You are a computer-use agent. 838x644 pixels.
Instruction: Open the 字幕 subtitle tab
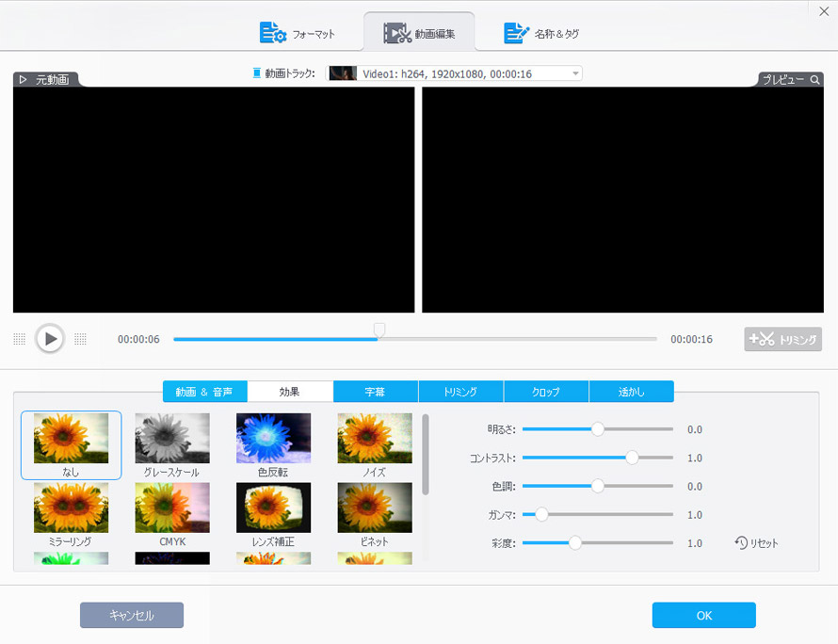coord(376,392)
